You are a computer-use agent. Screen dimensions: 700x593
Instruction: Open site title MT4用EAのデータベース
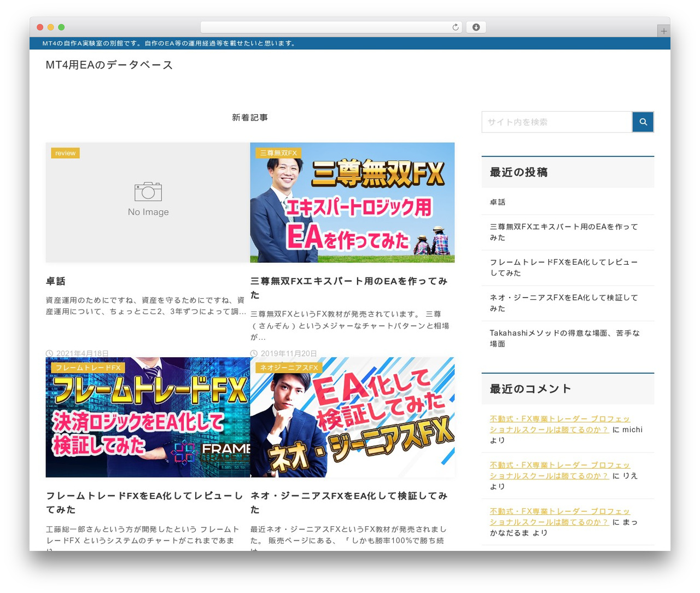coord(109,65)
